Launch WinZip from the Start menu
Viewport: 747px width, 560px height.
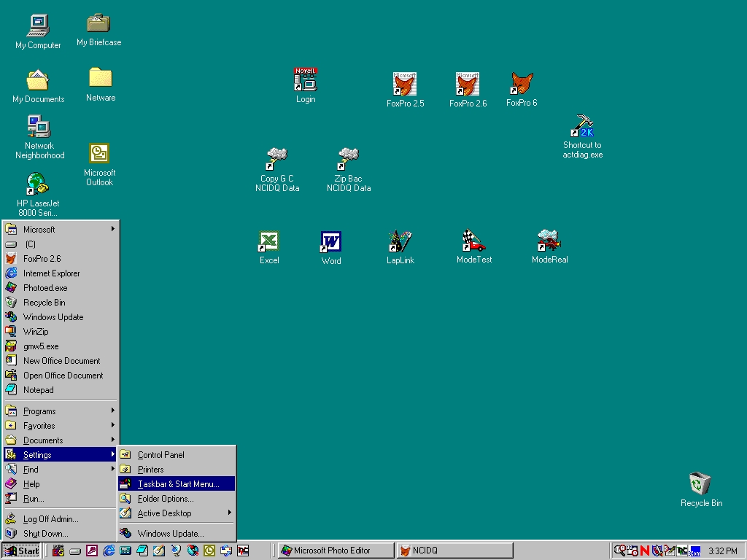(x=61, y=332)
